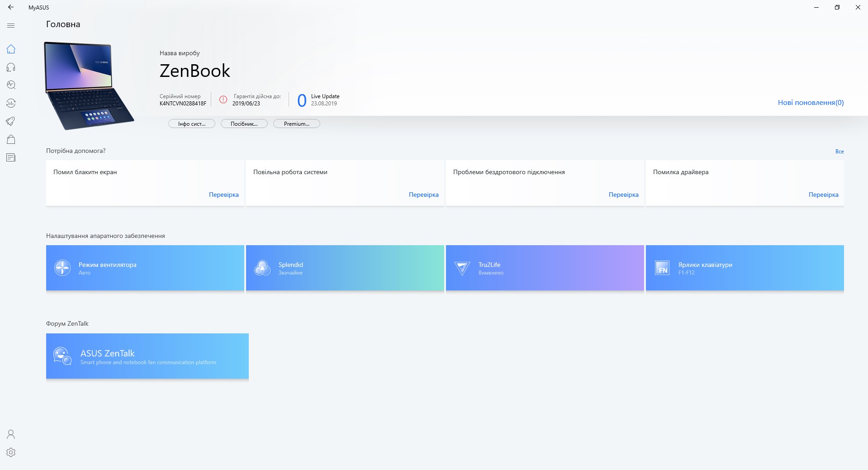Click Перевірка for Повільна робота системи
Image resolution: width=868 pixels, height=470 pixels.
point(424,195)
